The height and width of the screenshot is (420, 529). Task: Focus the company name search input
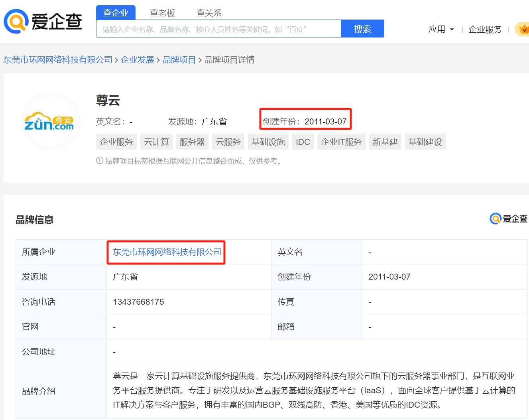(218, 29)
